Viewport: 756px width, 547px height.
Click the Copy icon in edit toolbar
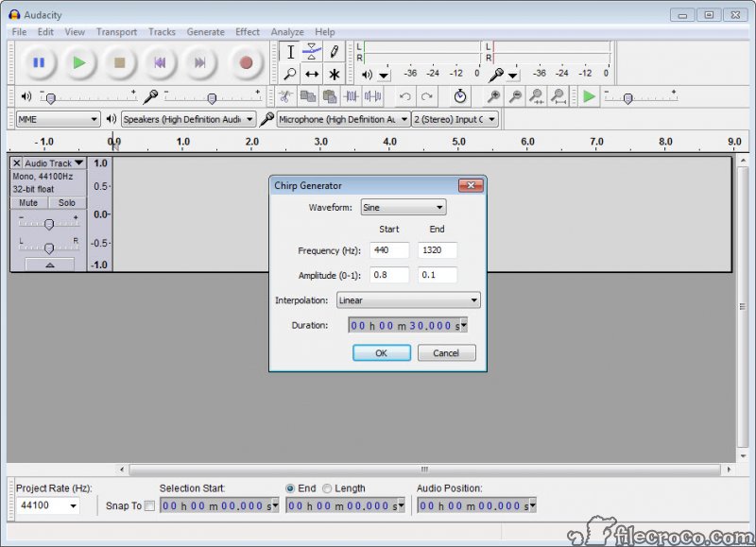pyautogui.click(x=308, y=97)
